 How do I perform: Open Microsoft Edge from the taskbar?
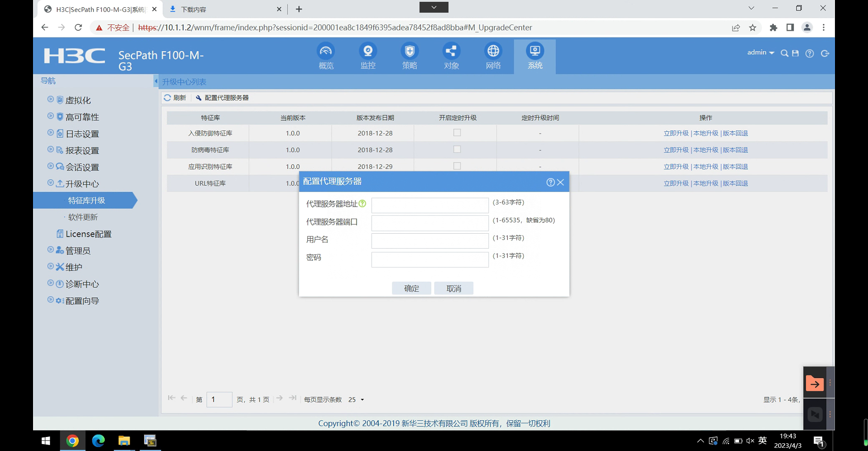tap(98, 441)
